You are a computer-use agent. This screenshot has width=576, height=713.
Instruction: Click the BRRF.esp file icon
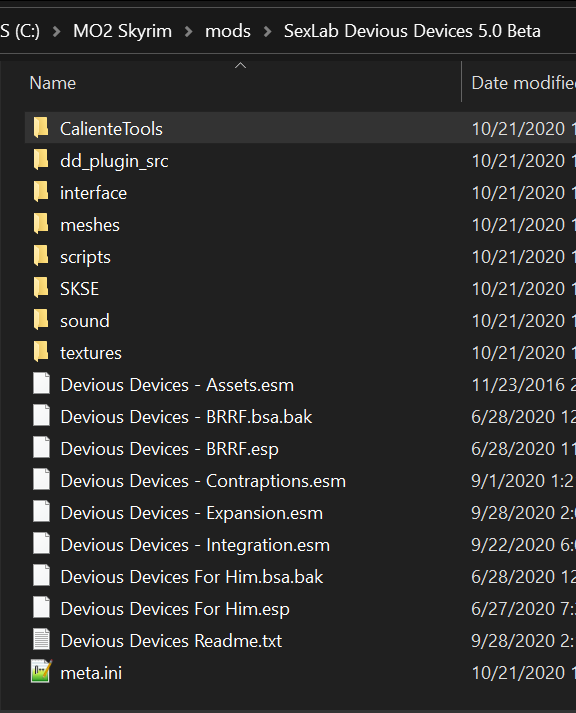click(41, 448)
